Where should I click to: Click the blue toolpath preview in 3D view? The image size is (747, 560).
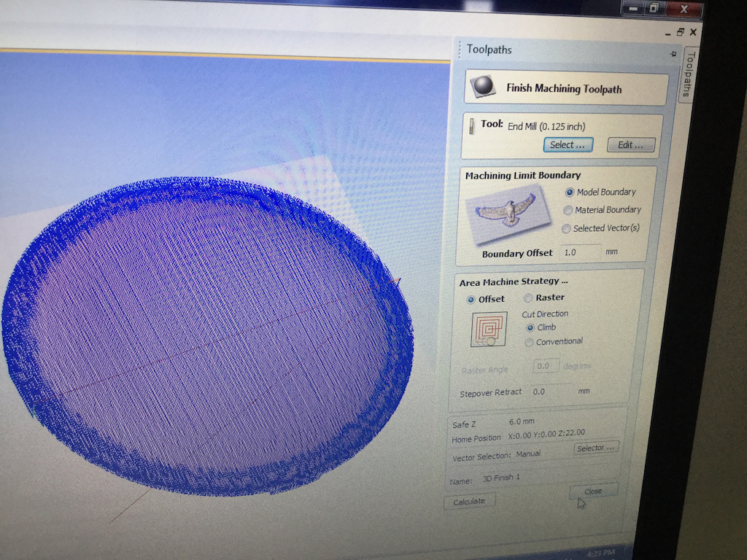[x=207, y=336]
